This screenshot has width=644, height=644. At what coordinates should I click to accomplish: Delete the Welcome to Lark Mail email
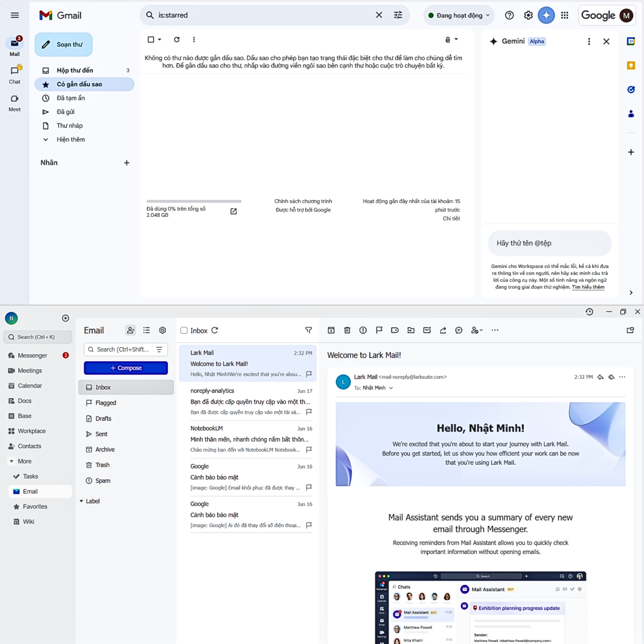[347, 330]
